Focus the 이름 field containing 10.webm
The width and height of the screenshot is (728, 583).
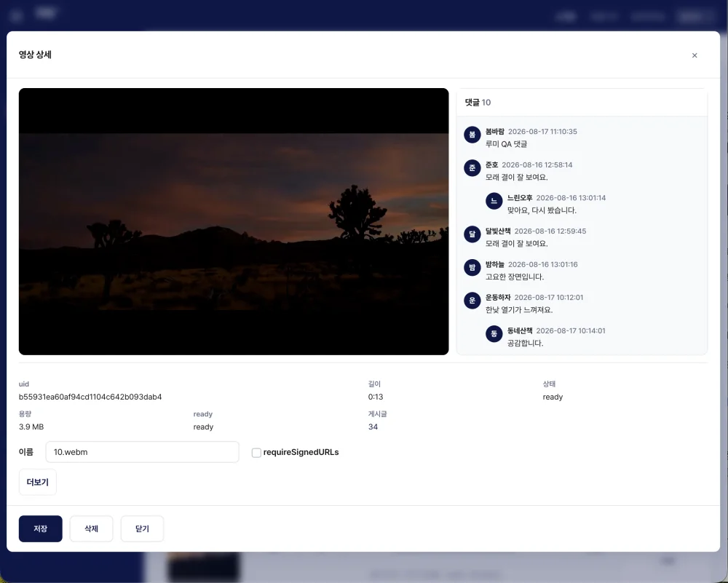143,452
